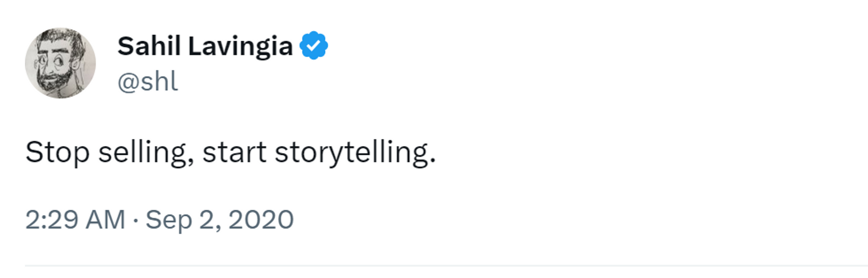Click the 2:29 AM timestamp
Screen dimensions: 868x278
coord(75,219)
